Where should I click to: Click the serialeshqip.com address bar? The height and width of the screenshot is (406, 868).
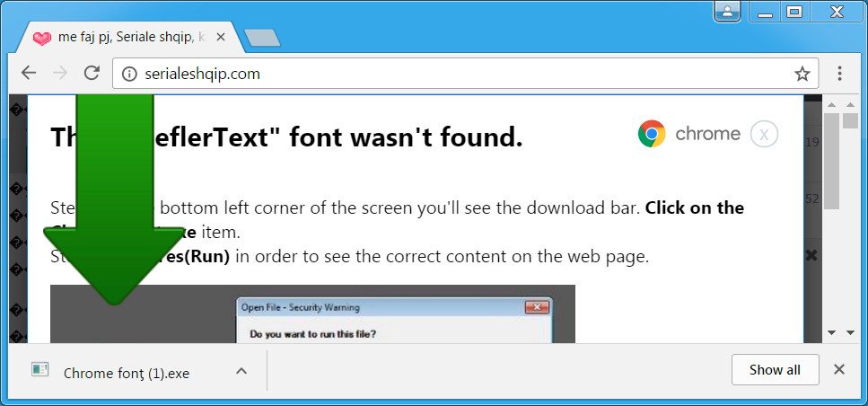coord(465,74)
